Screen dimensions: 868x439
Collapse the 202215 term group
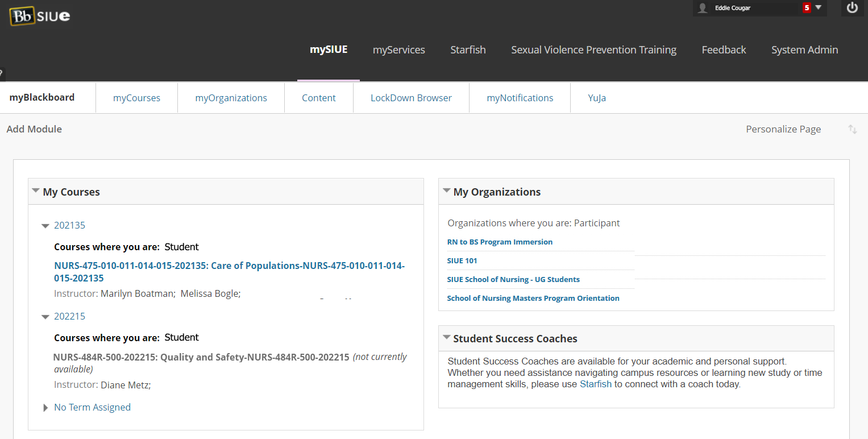[x=45, y=317]
